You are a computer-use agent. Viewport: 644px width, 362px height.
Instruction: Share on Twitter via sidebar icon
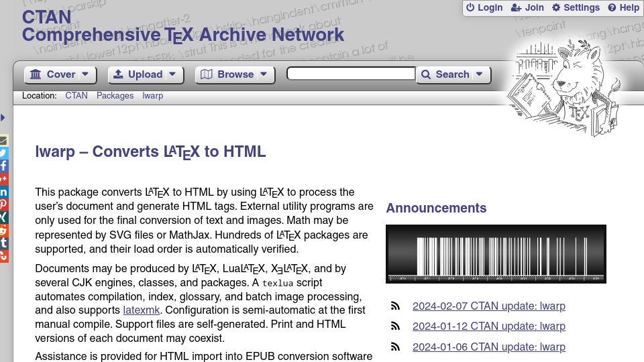click(4, 153)
